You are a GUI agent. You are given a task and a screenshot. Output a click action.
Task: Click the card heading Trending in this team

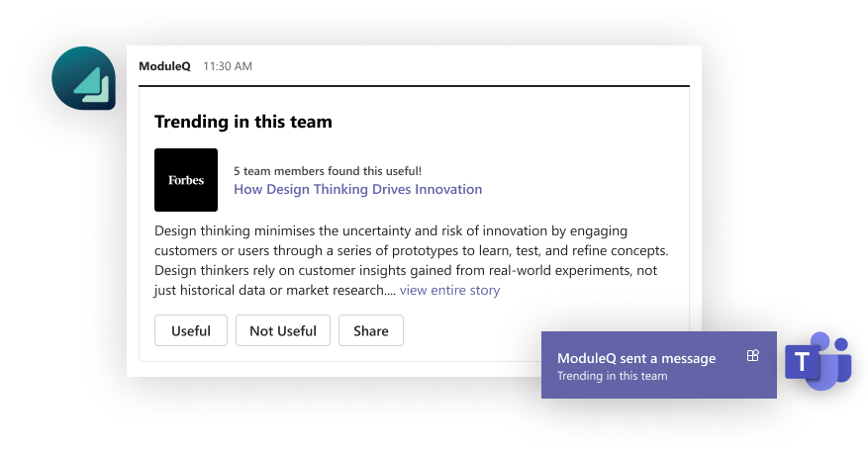click(x=243, y=122)
